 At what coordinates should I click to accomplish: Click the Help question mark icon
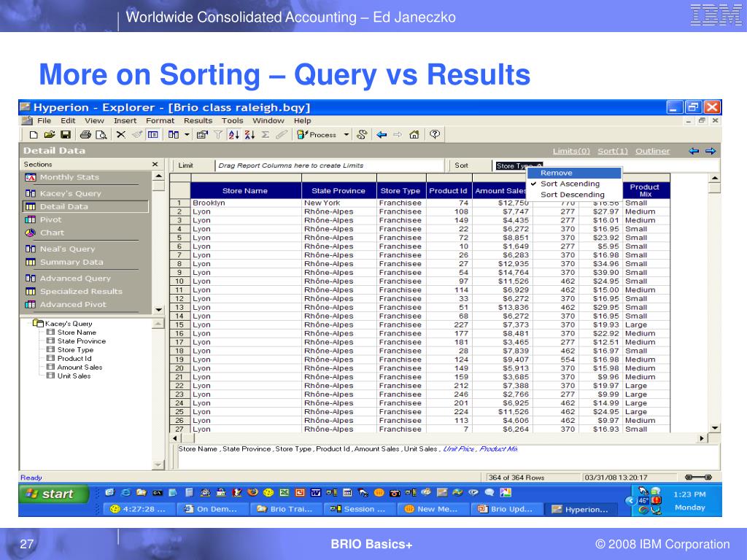[x=435, y=135]
